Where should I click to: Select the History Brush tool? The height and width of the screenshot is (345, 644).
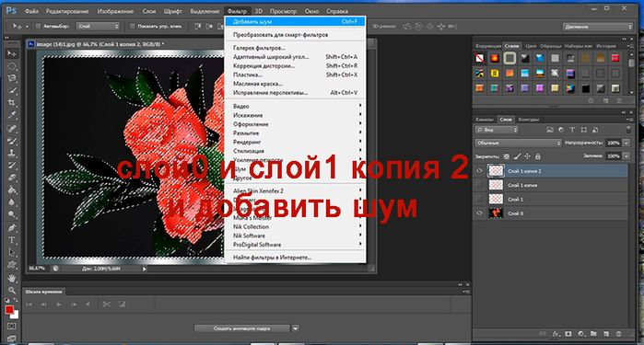point(11,166)
